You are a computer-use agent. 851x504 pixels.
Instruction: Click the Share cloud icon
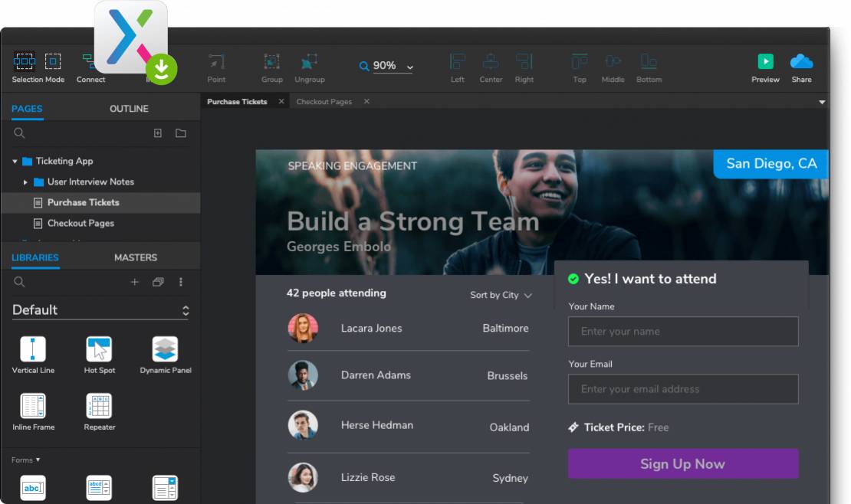click(x=801, y=62)
